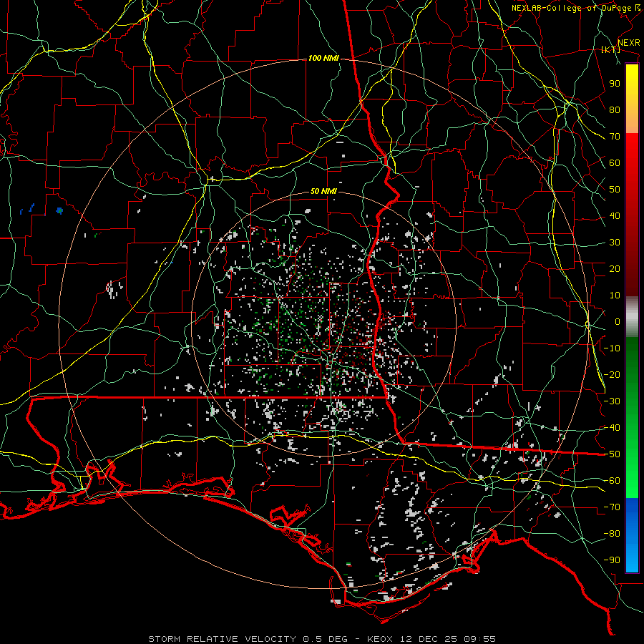This screenshot has width=644, height=644.
Task: Click the 0 value on velocity scale
Action: click(618, 322)
